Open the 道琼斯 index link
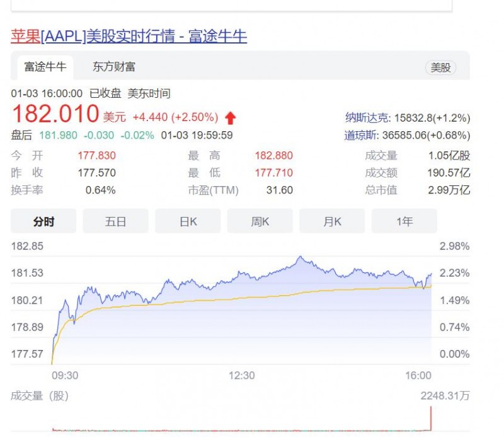The image size is (504, 437). click(x=362, y=135)
